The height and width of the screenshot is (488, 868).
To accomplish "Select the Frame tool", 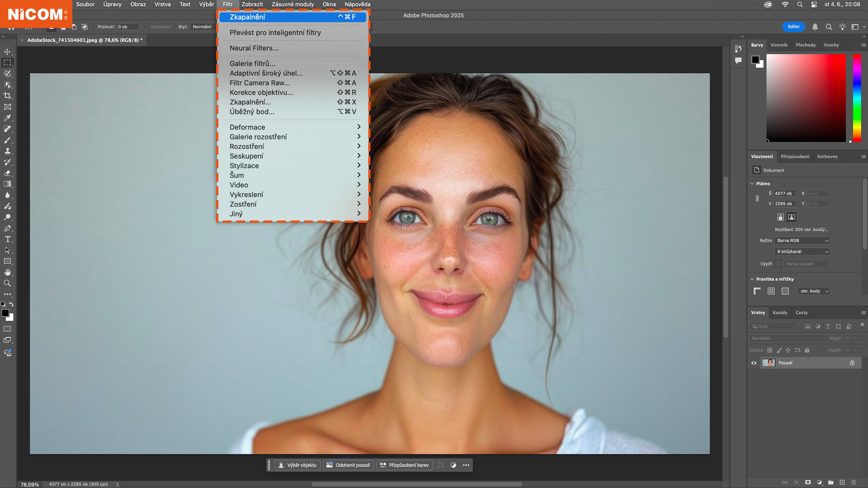I will (7, 107).
